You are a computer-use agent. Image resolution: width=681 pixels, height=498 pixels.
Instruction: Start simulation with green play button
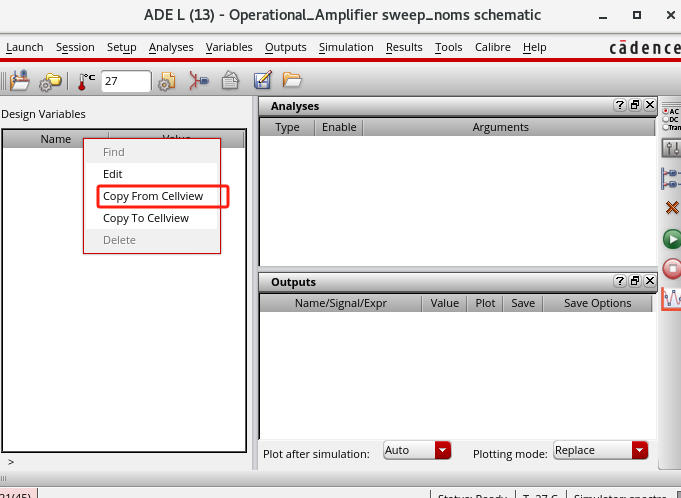(672, 239)
